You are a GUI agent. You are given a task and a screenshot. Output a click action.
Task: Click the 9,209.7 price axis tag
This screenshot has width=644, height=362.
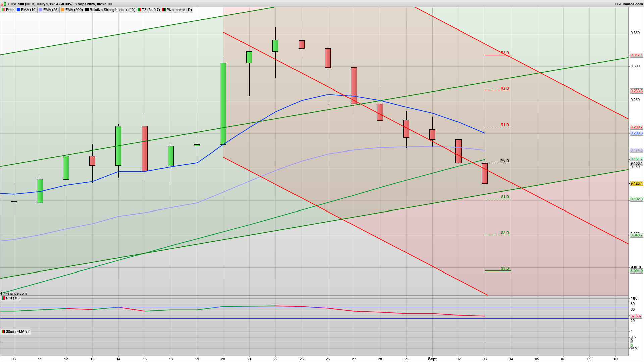636,127
